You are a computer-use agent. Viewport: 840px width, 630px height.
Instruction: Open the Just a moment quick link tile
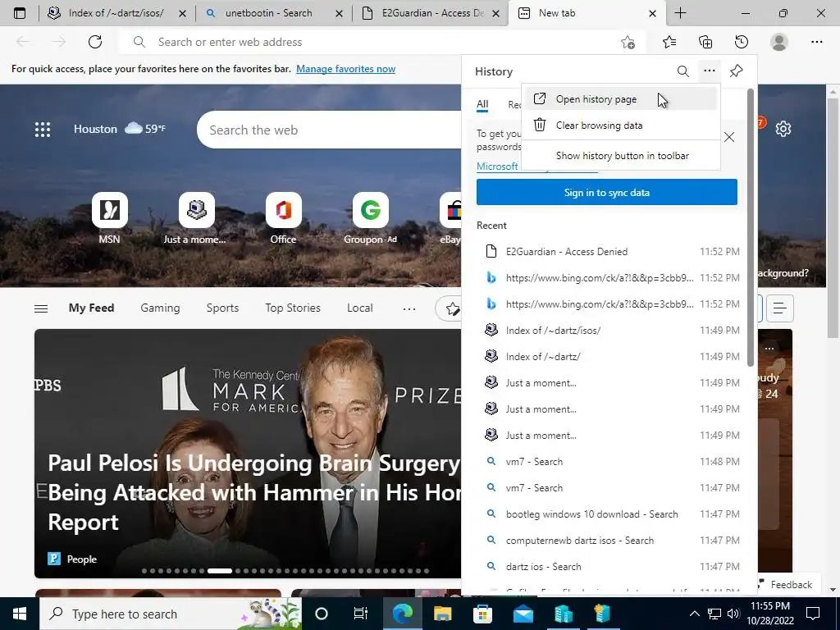coord(195,218)
